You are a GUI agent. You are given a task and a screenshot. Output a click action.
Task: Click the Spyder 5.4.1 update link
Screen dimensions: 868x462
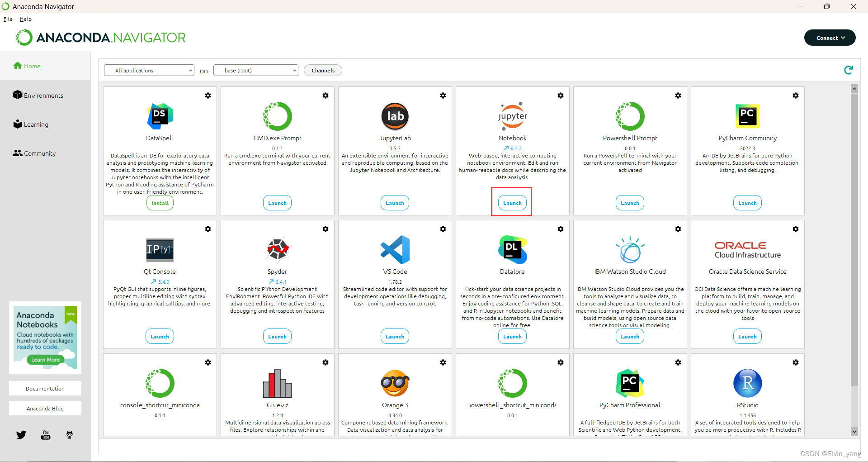[x=278, y=281]
